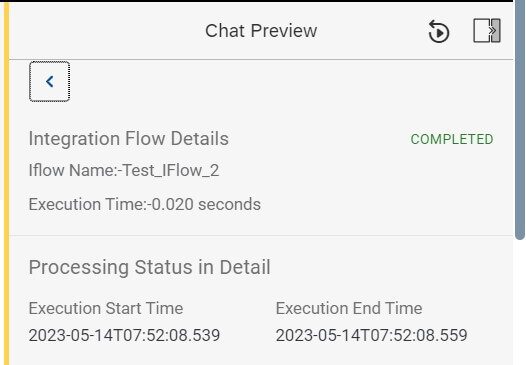
Task: Click the green COMPLETED status label
Action: click(452, 139)
